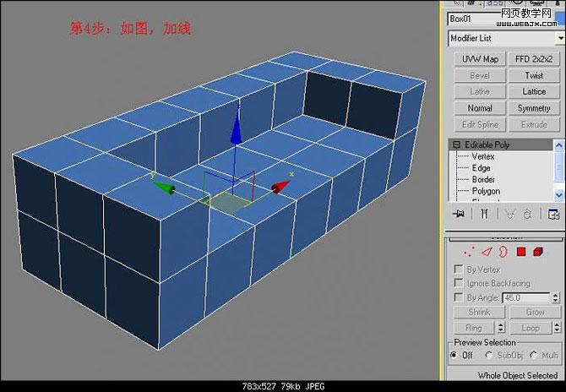Click the By Angle 45.0 value field
The image size is (566, 392).
(526, 297)
